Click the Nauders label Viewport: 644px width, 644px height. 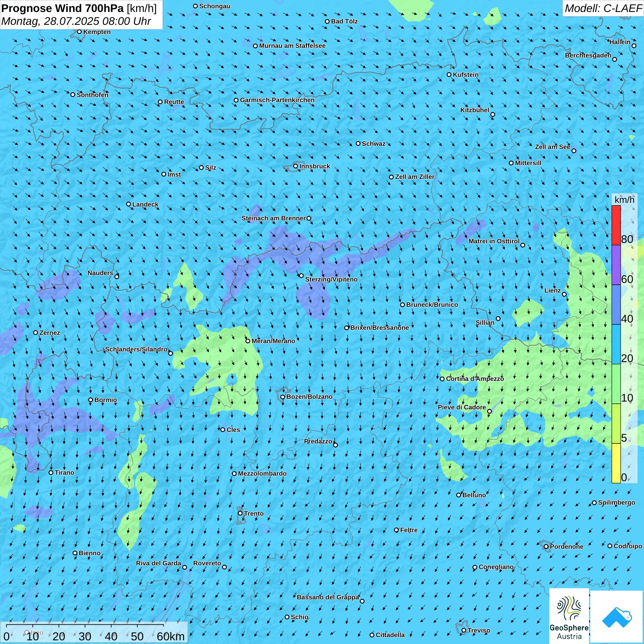tap(100, 273)
